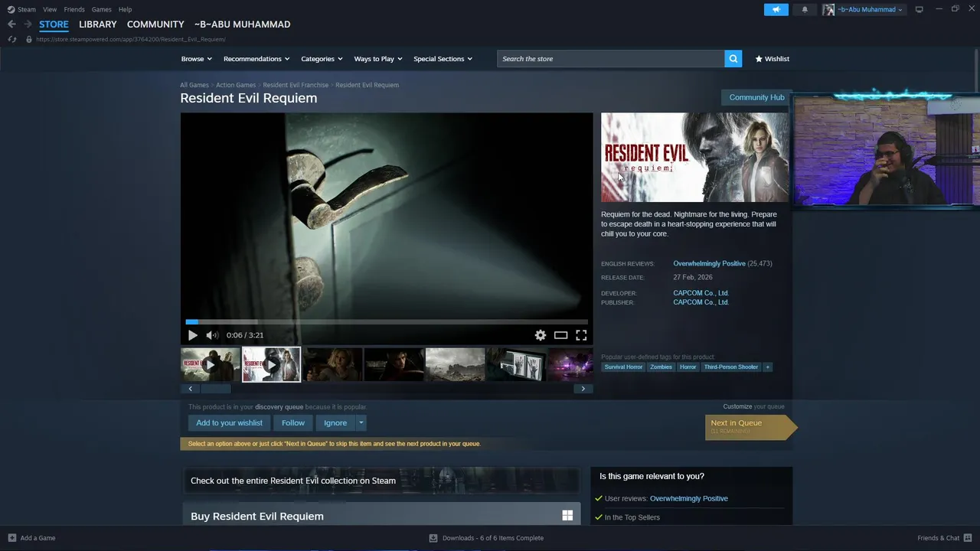980x551 pixels.
Task: Click the store URL address text
Action: 130,39
